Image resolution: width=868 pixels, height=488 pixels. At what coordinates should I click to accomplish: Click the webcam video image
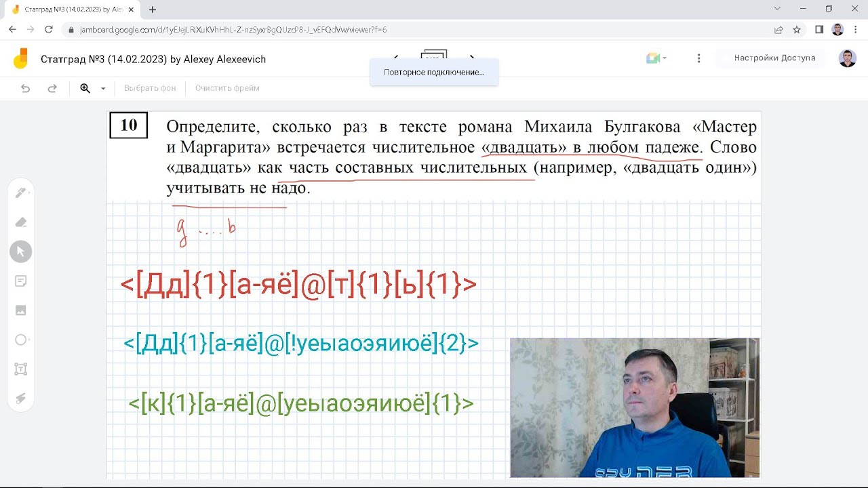(635, 407)
